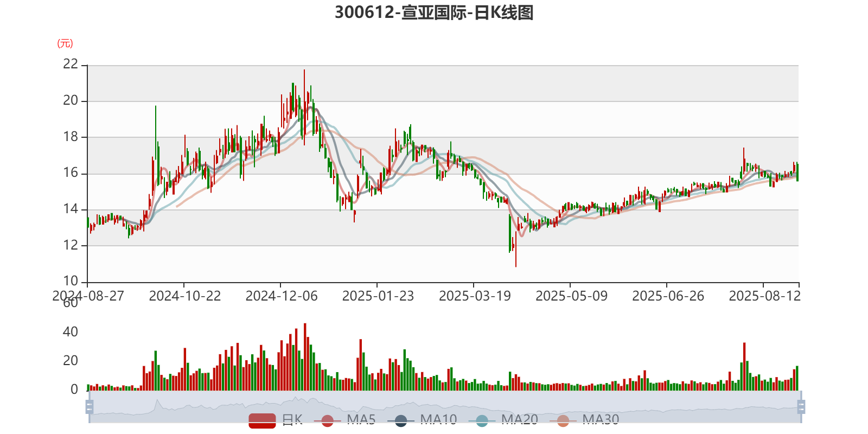The height and width of the screenshot is (434, 868).
Task: Click the 2024-12-06 date axis label
Action: (x=282, y=296)
